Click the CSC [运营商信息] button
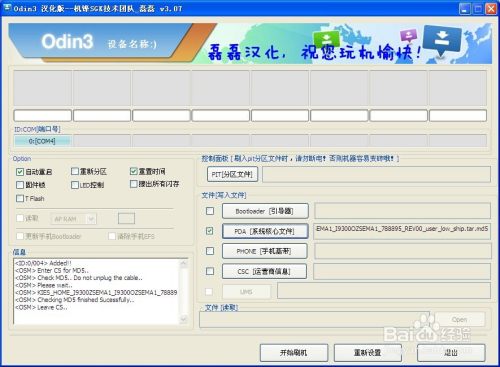500x367 pixels. (x=264, y=271)
